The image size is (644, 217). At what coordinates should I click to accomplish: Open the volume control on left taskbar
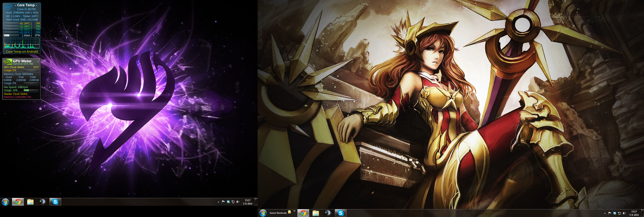click(x=238, y=202)
